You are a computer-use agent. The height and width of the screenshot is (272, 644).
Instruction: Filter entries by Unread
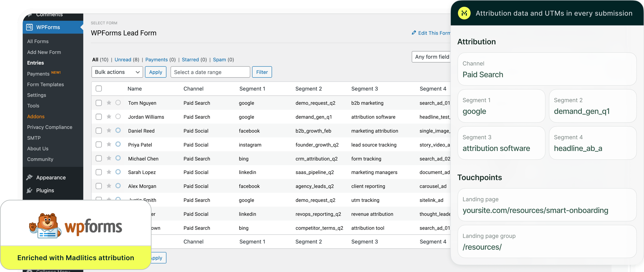click(x=123, y=60)
